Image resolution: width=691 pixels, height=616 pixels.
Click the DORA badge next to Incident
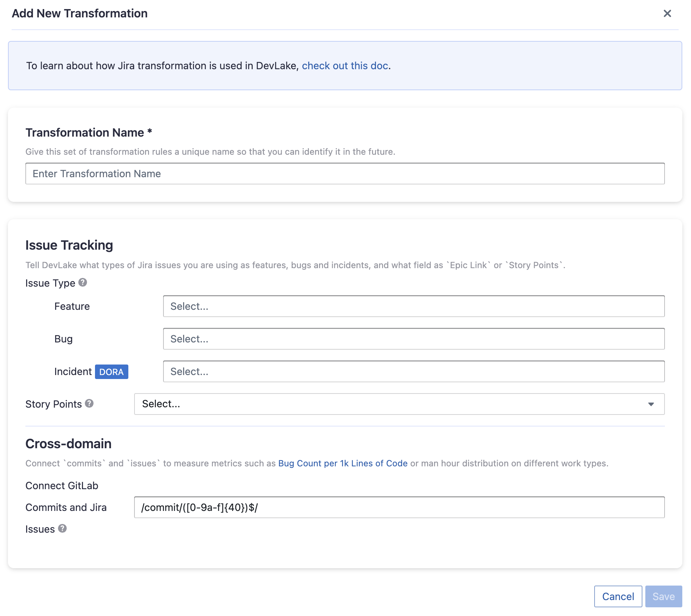pyautogui.click(x=111, y=372)
